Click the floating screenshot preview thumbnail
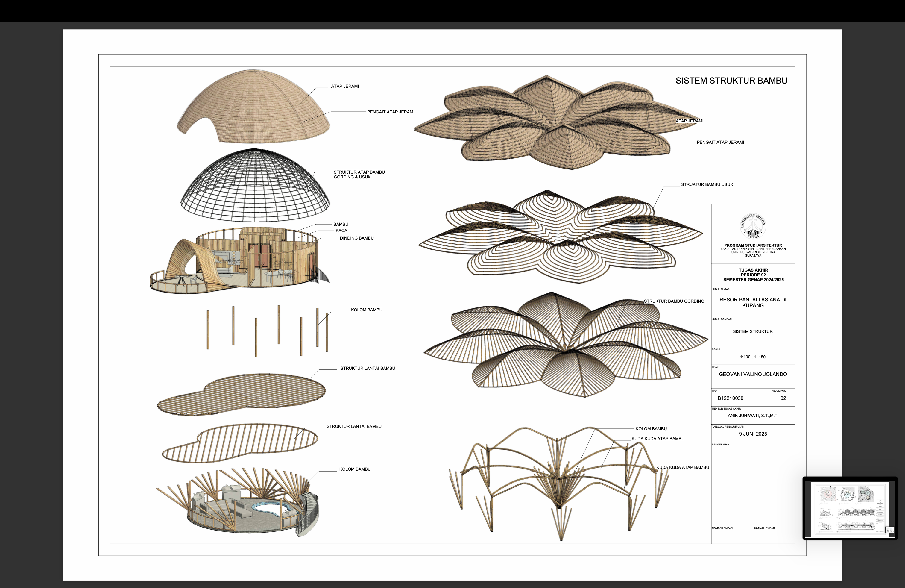 [x=849, y=508]
